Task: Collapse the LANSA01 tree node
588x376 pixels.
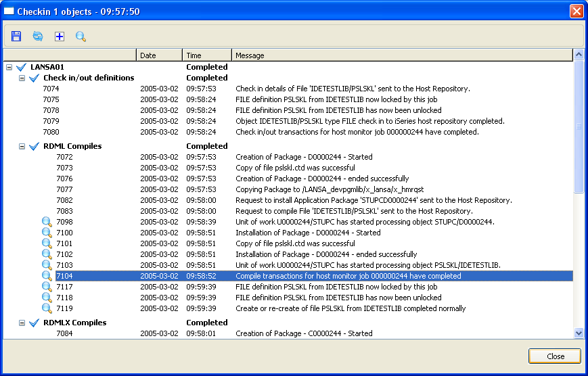Action: click(x=9, y=67)
